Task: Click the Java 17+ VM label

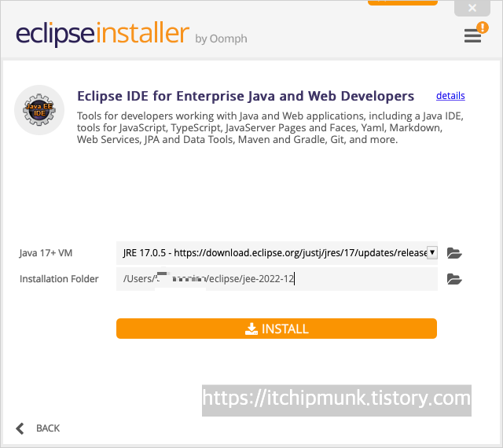Action: pyautogui.click(x=46, y=253)
